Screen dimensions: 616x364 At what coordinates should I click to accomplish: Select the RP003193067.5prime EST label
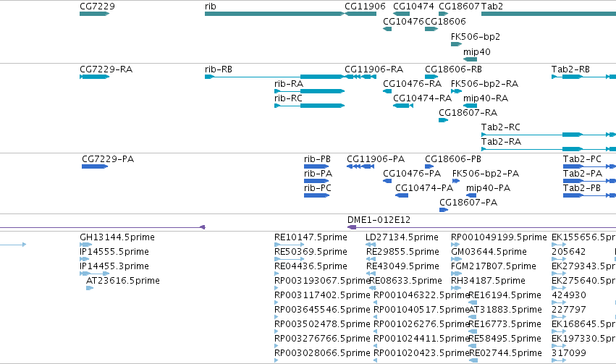coord(322,281)
